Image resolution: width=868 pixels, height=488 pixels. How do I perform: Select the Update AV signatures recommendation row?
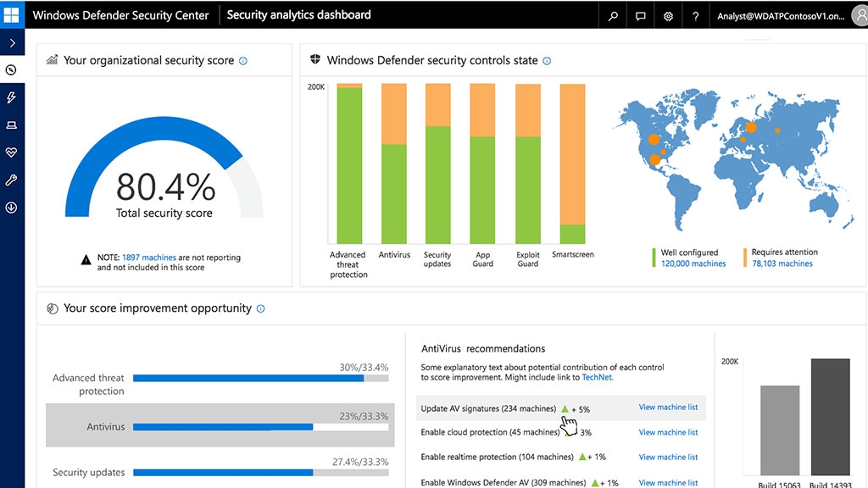click(x=561, y=408)
